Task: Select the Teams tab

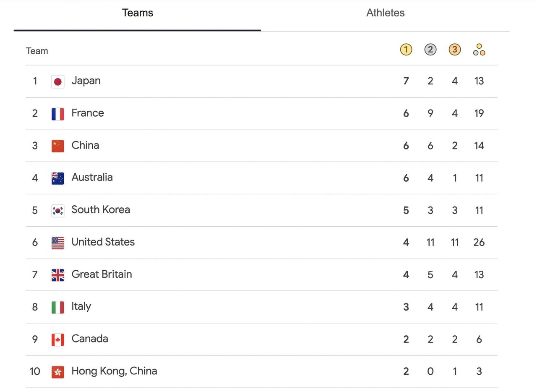Action: pyautogui.click(x=137, y=13)
